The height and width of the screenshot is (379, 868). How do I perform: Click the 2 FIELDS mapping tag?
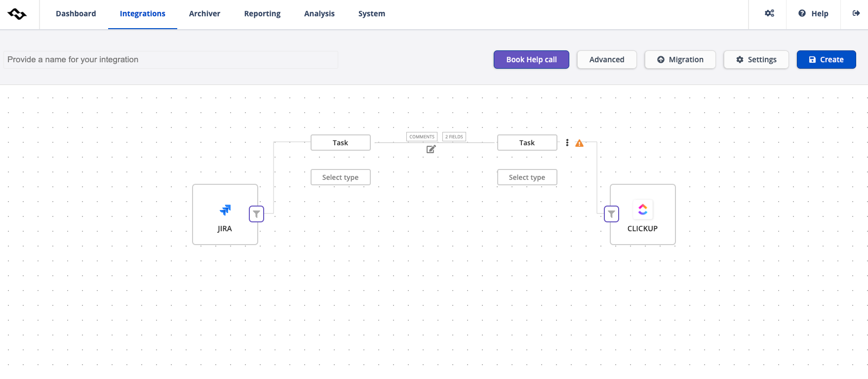454,137
